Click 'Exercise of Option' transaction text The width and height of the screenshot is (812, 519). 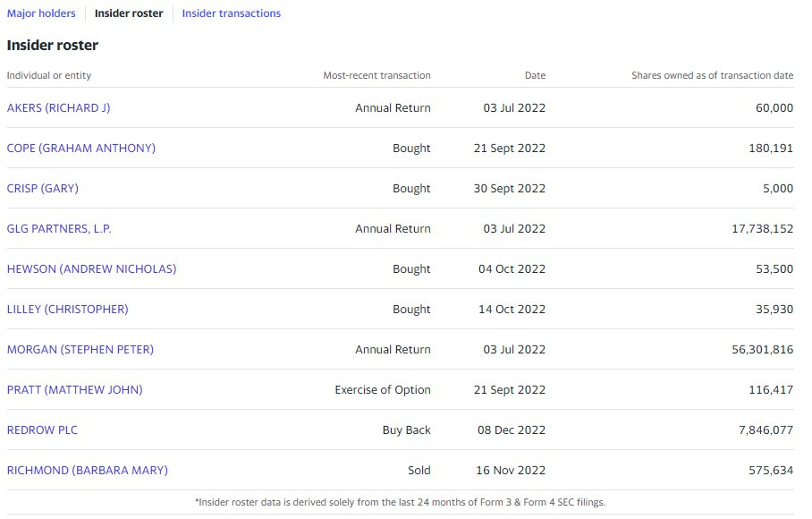[x=383, y=389]
